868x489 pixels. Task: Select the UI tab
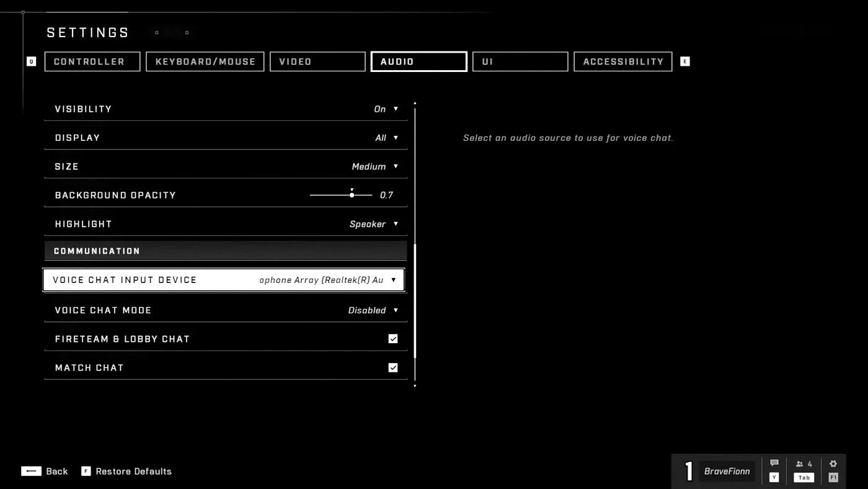[520, 61]
